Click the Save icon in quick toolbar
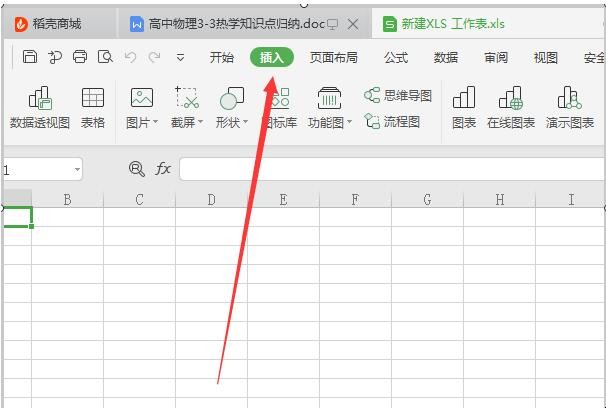 click(30, 57)
